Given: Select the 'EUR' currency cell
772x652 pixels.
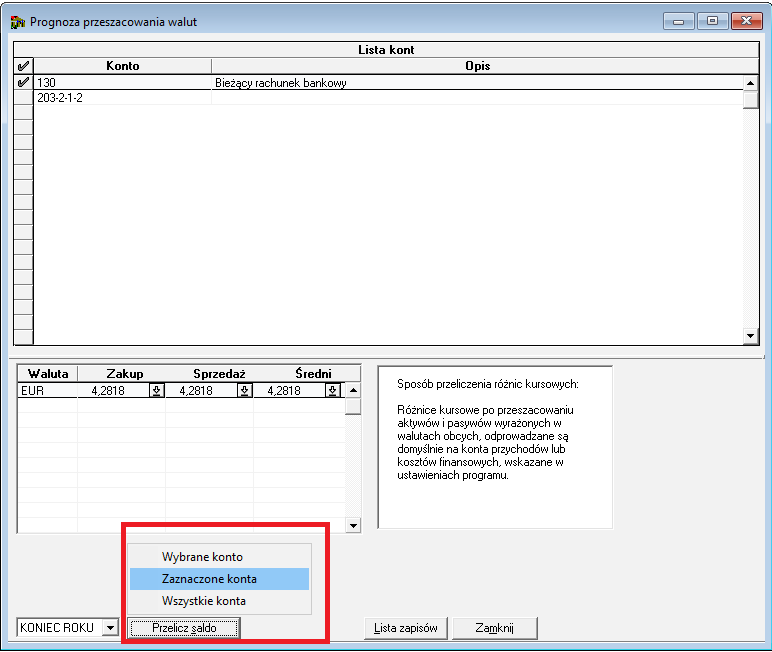Looking at the screenshot, I should [47, 391].
